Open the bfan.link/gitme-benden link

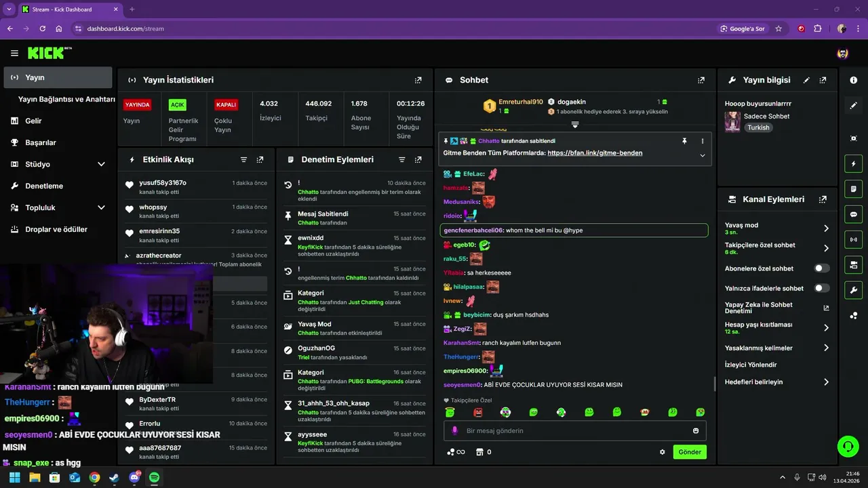[x=595, y=153]
